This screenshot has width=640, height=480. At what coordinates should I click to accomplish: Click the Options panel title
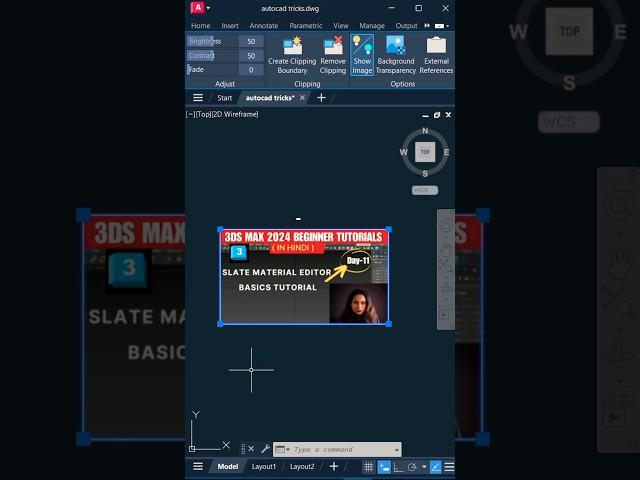click(402, 84)
